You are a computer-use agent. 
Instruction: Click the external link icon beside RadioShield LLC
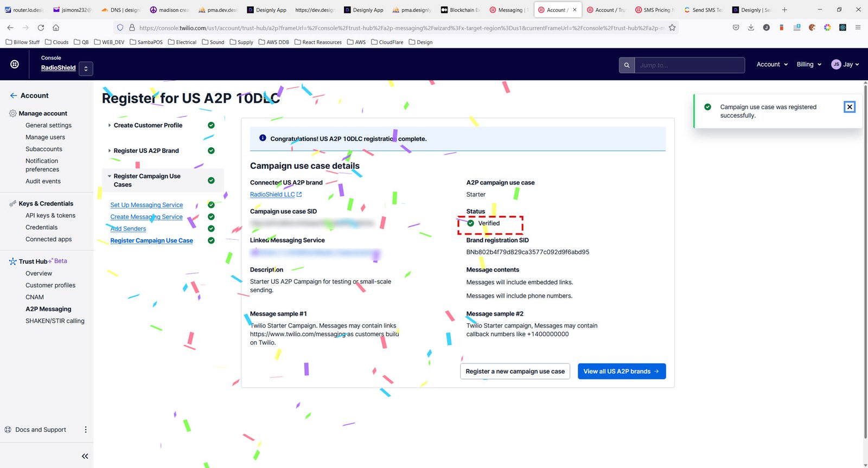click(299, 194)
